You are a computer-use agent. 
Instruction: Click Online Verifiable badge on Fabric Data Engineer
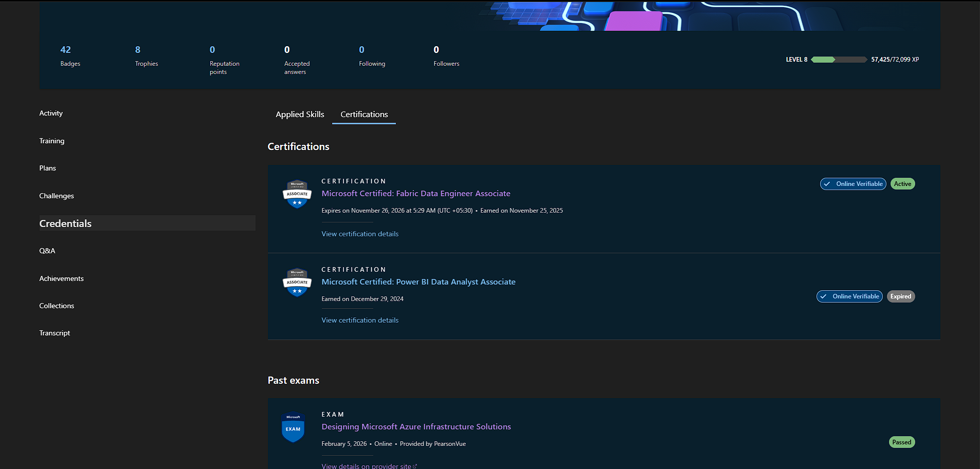pyautogui.click(x=853, y=184)
